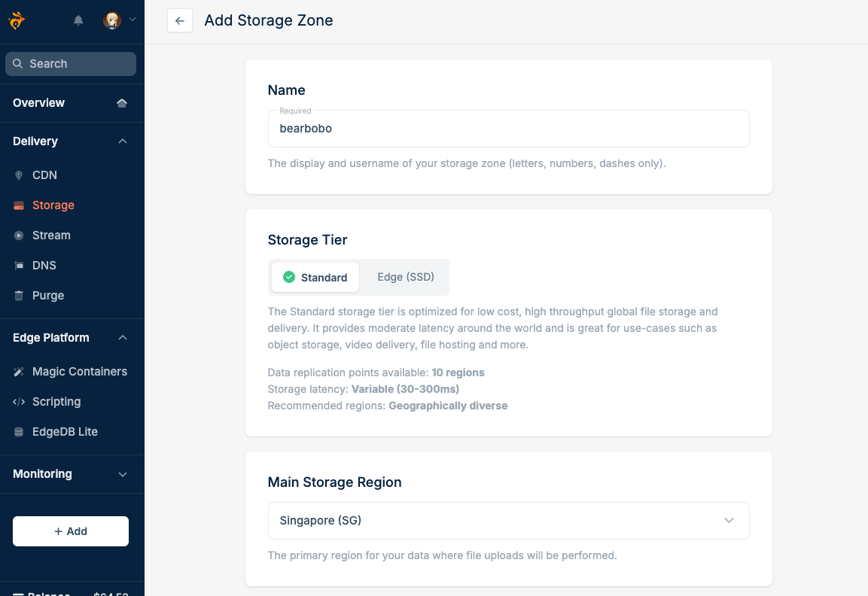The height and width of the screenshot is (596, 868).
Task: Click the Magic Containers wand icon
Action: (19, 372)
